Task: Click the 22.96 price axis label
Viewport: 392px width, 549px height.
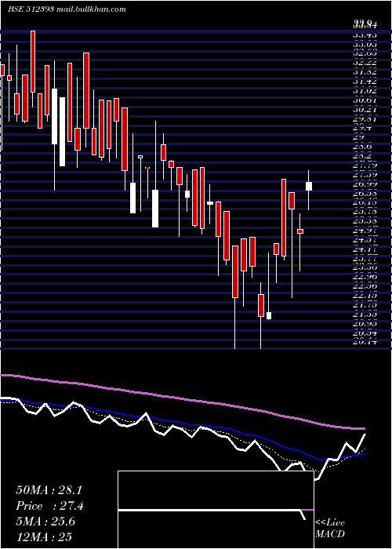Action: point(365,277)
